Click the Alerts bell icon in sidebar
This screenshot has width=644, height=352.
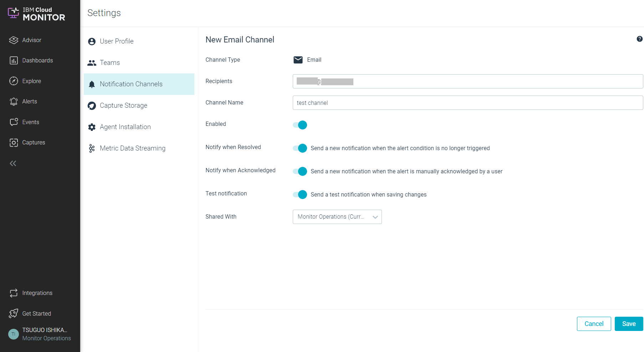14,102
